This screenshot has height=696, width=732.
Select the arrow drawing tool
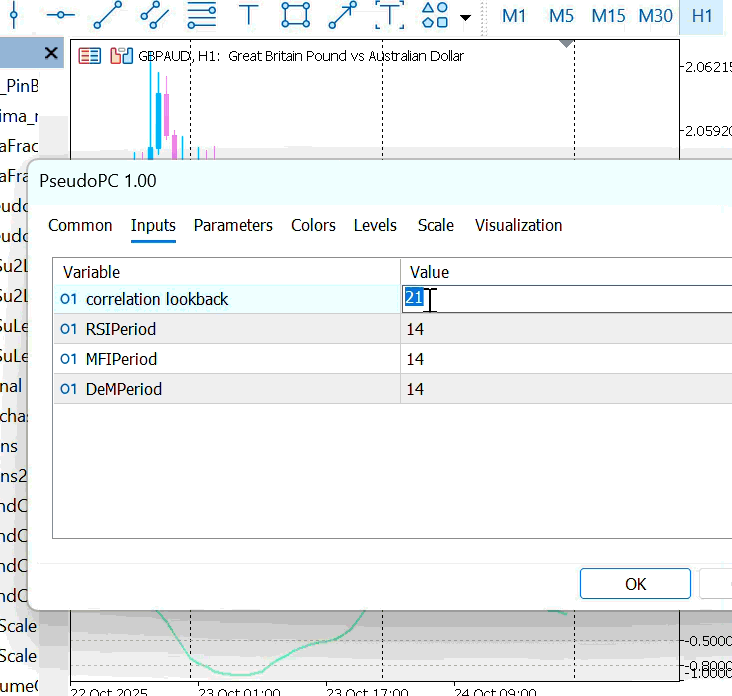(x=342, y=15)
